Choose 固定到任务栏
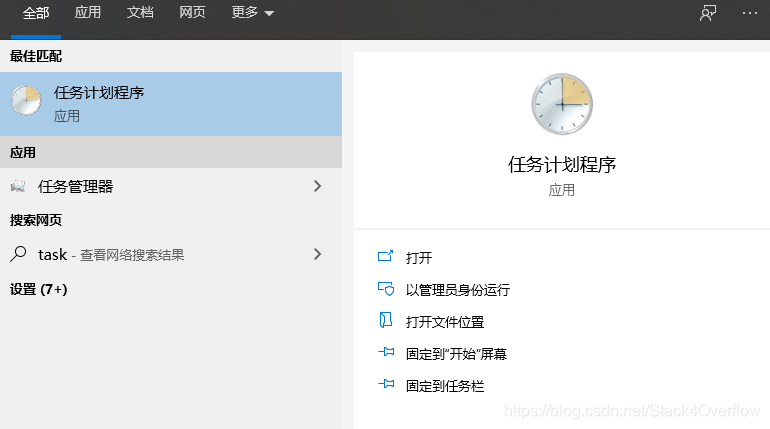The width and height of the screenshot is (770, 429). pos(445,386)
